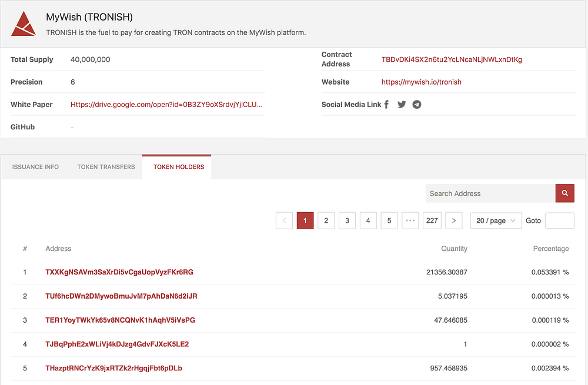This screenshot has height=385, width=588.
Task: Go to previous page arrow
Action: (x=284, y=220)
